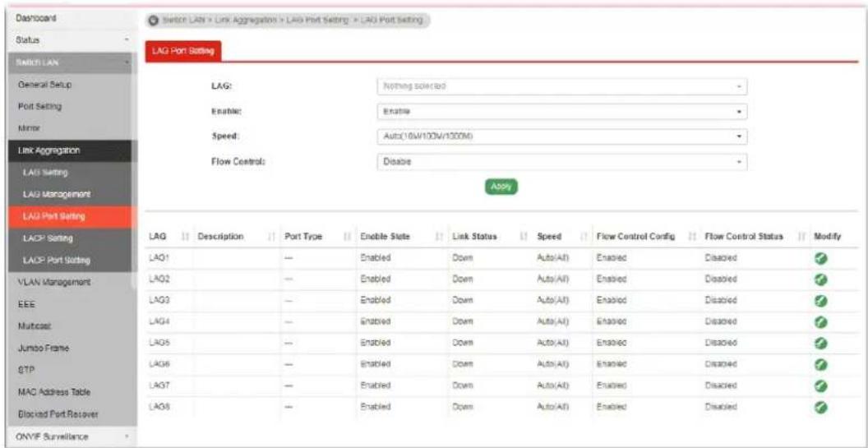Click the LAG4 row label
This screenshot has width=868, height=448.
(x=158, y=321)
